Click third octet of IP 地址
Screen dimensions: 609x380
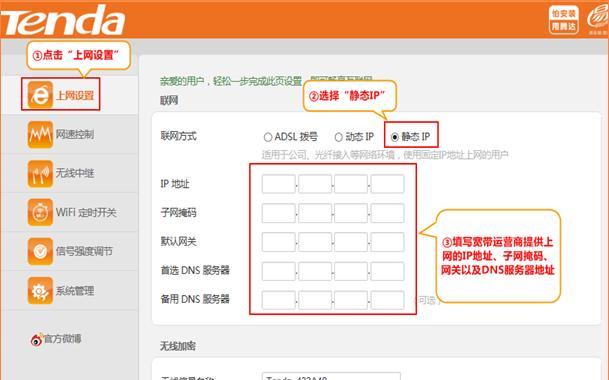click(x=351, y=184)
